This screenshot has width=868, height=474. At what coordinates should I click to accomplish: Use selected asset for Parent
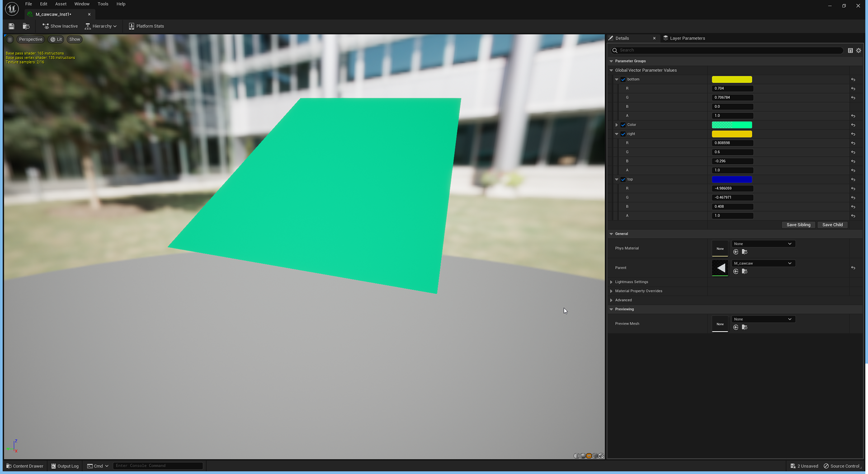tap(736, 272)
